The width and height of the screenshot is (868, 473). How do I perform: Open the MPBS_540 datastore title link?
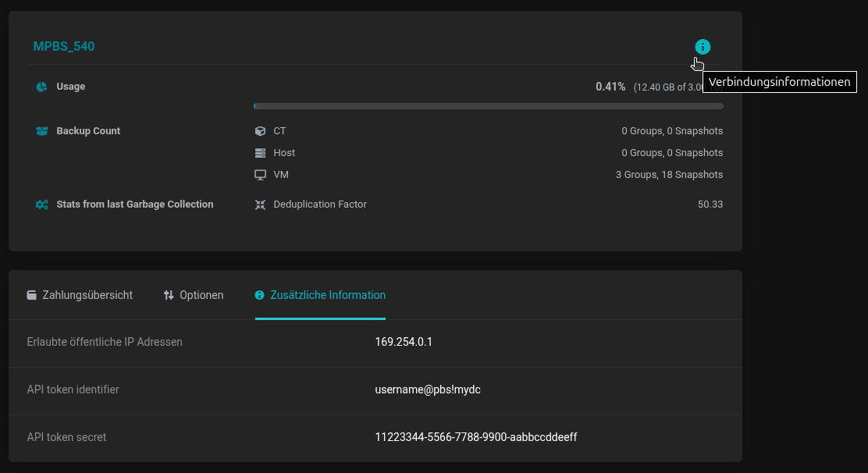click(64, 47)
